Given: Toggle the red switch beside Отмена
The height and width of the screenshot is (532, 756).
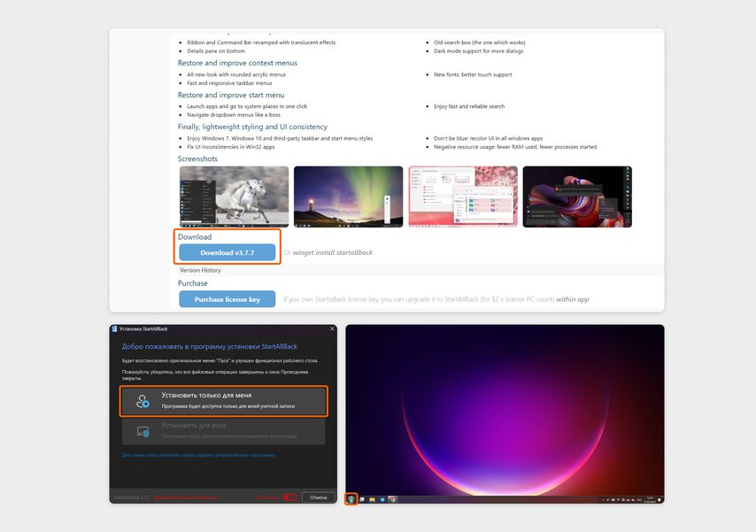Looking at the screenshot, I should 289,497.
